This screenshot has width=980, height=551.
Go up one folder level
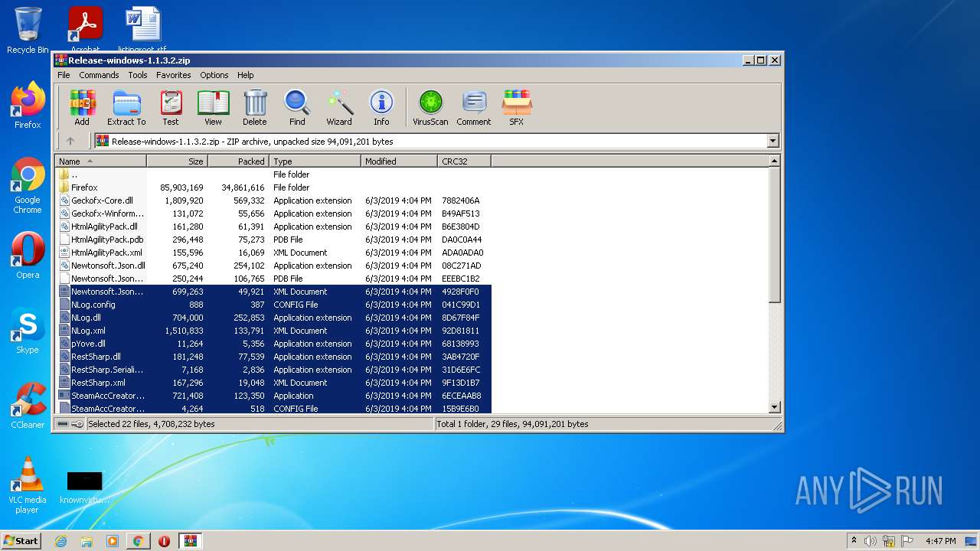coord(70,141)
